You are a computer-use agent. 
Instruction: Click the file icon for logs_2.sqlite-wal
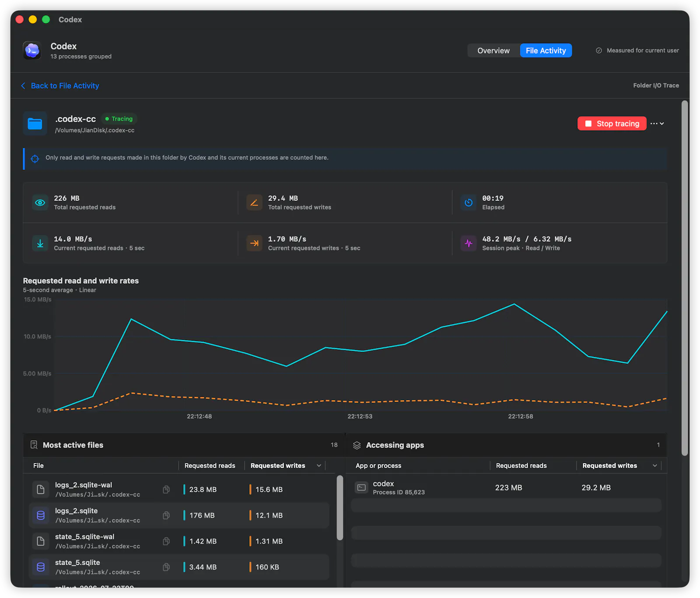tap(41, 489)
